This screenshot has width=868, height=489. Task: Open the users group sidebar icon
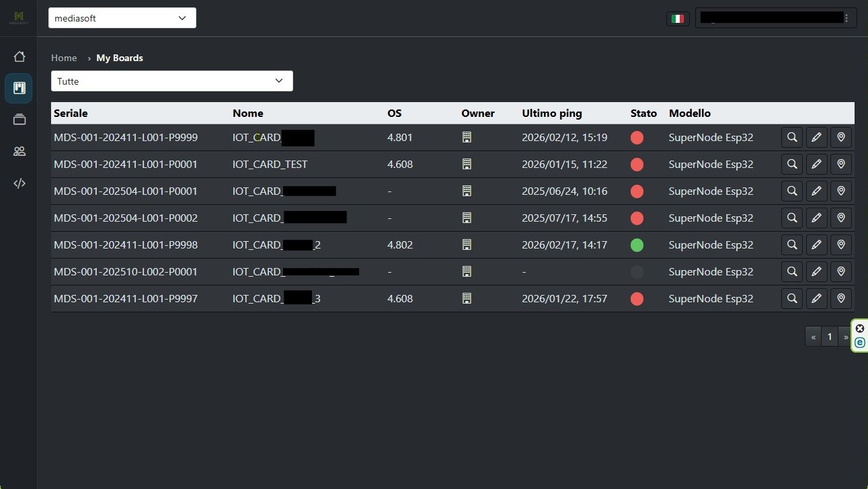point(19,151)
